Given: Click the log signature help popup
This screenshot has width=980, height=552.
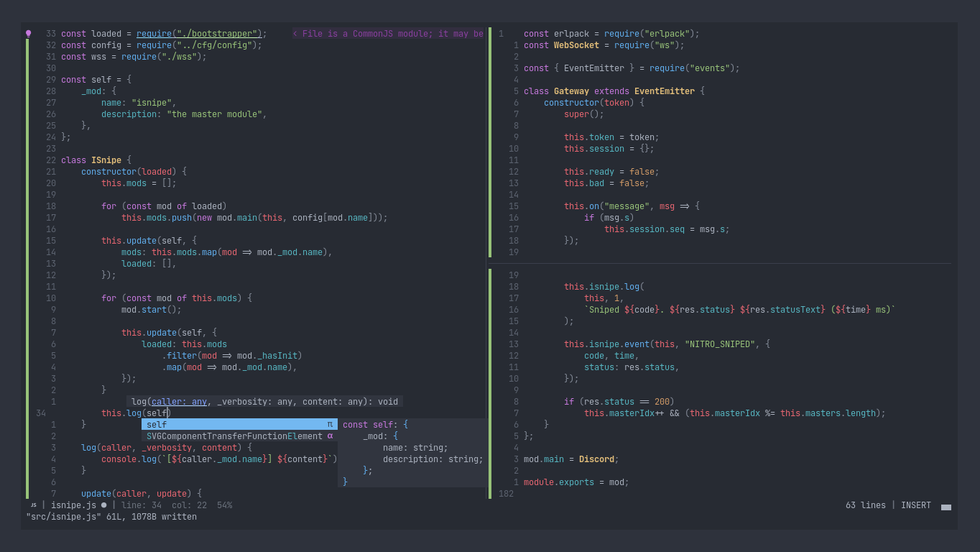Looking at the screenshot, I should pos(264,401).
